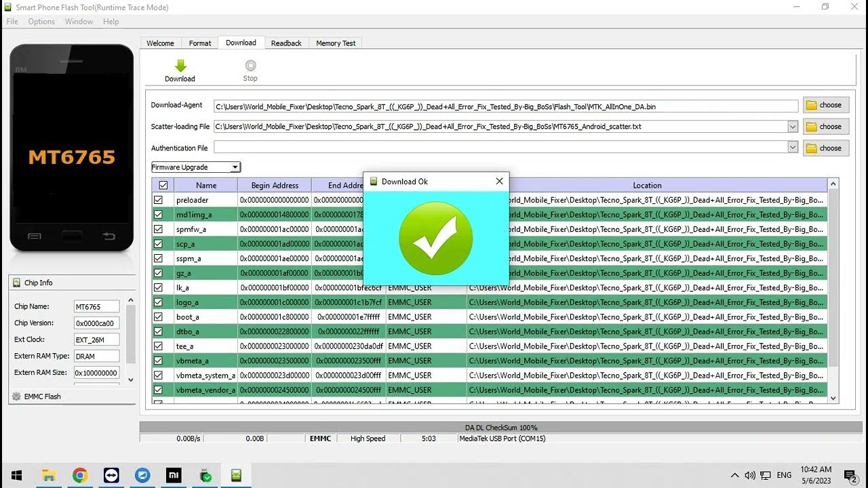Image resolution: width=868 pixels, height=488 pixels.
Task: Click the Smart Phone Flash Tool title icon
Action: pos(7,7)
